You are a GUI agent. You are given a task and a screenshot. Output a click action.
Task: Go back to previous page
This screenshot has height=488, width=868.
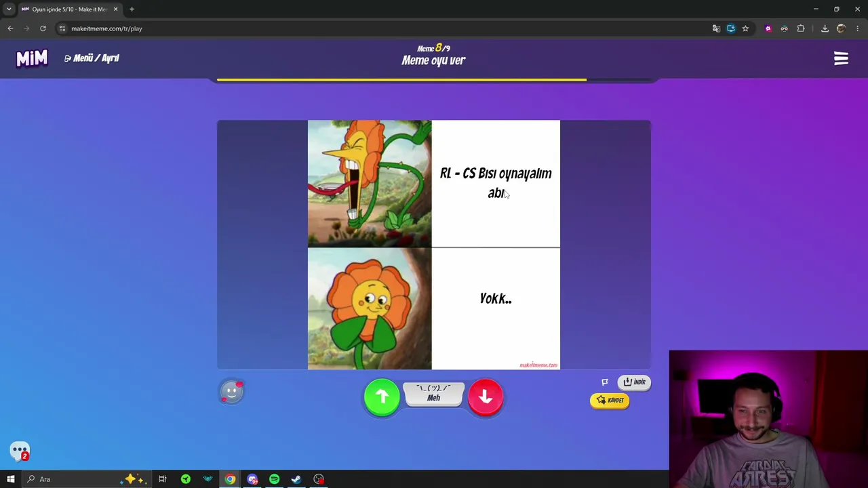click(x=10, y=28)
